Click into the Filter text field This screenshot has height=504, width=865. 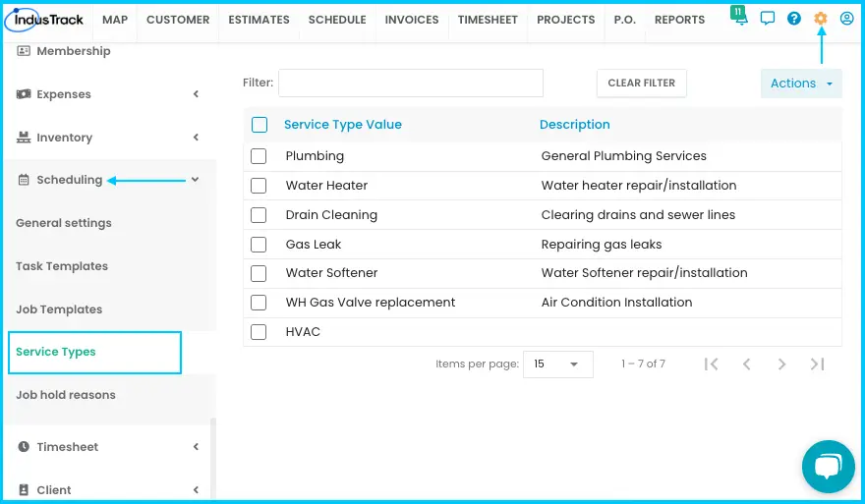[x=411, y=83]
